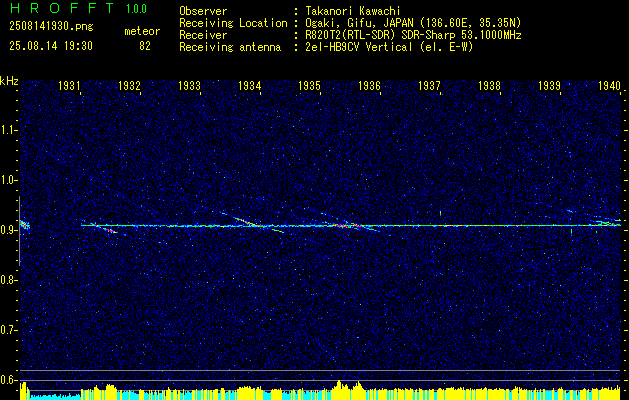629x400 pixels.
Task: Click the HROFFT program title
Action: click(x=62, y=8)
